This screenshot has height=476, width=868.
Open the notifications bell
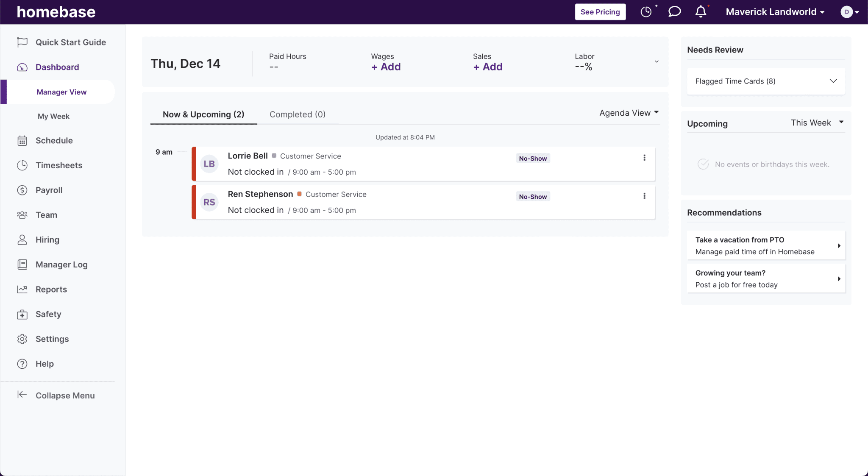point(701,11)
